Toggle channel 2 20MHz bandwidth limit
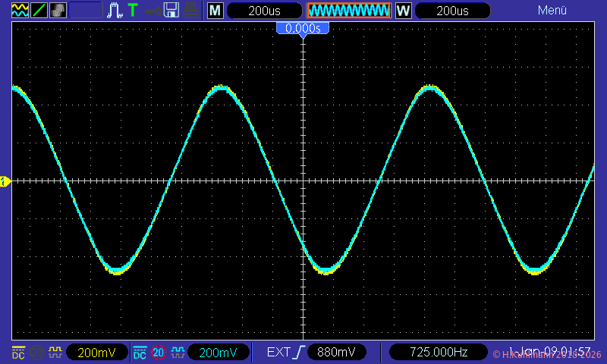 (x=159, y=353)
